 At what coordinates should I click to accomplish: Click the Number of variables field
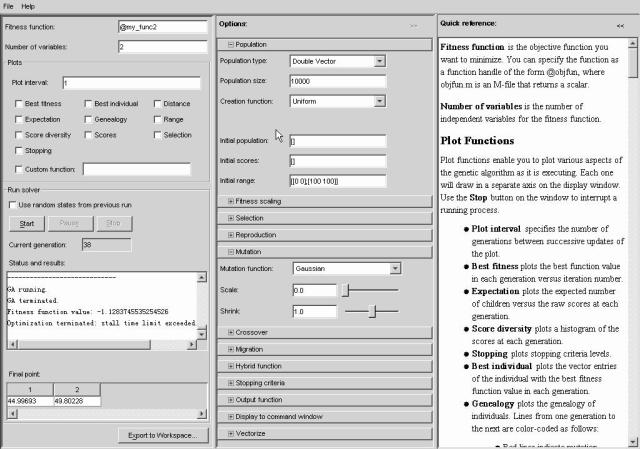pyautogui.click(x=163, y=47)
